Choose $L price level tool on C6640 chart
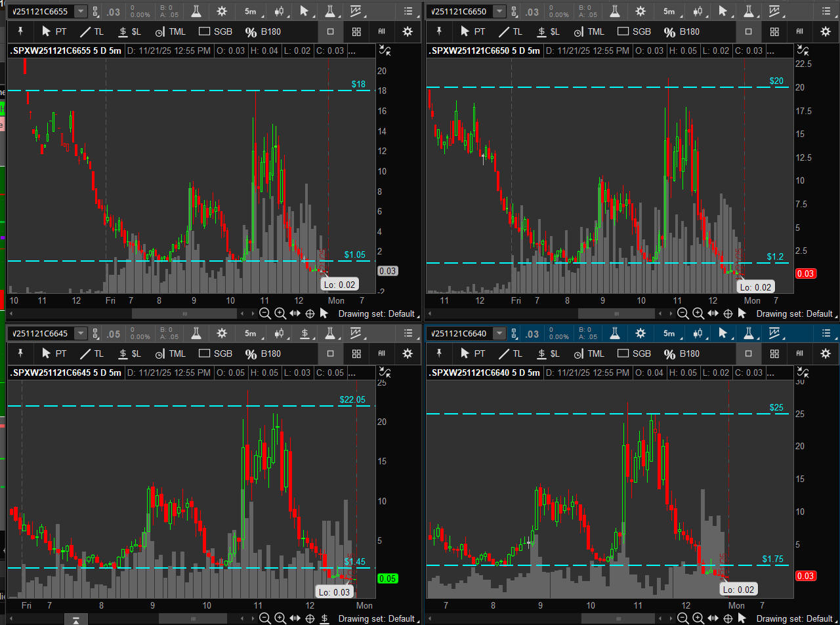The image size is (840, 625). (x=548, y=353)
